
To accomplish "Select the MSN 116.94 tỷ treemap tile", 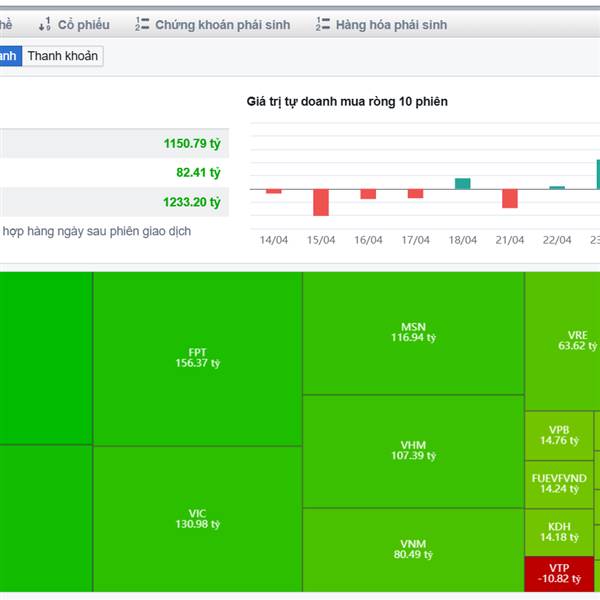I will coord(413,333).
